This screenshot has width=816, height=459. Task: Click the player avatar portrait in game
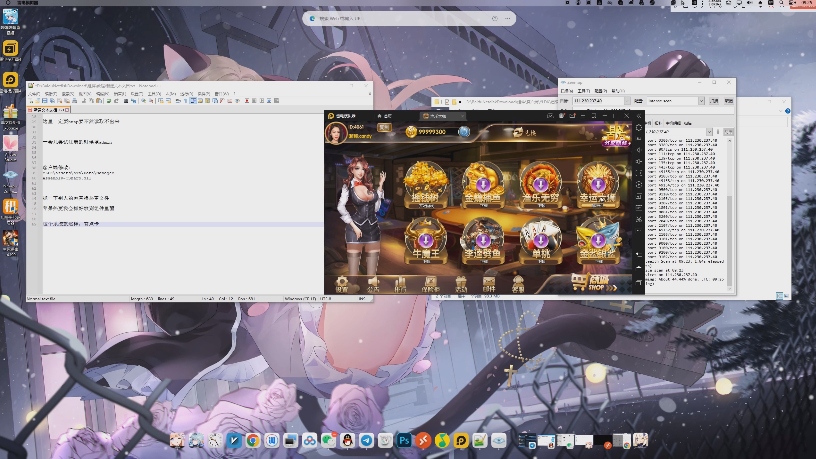click(336, 133)
